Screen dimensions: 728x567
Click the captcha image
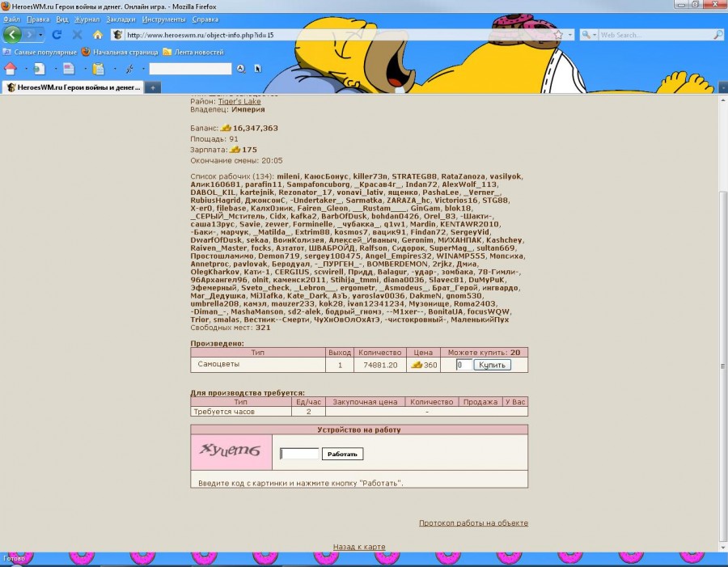pyautogui.click(x=231, y=452)
